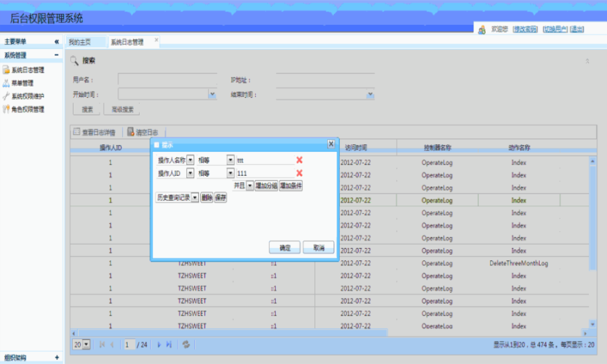Open the 历史查询记录 dropdown
Screen dimensions: 607x364
point(195,198)
